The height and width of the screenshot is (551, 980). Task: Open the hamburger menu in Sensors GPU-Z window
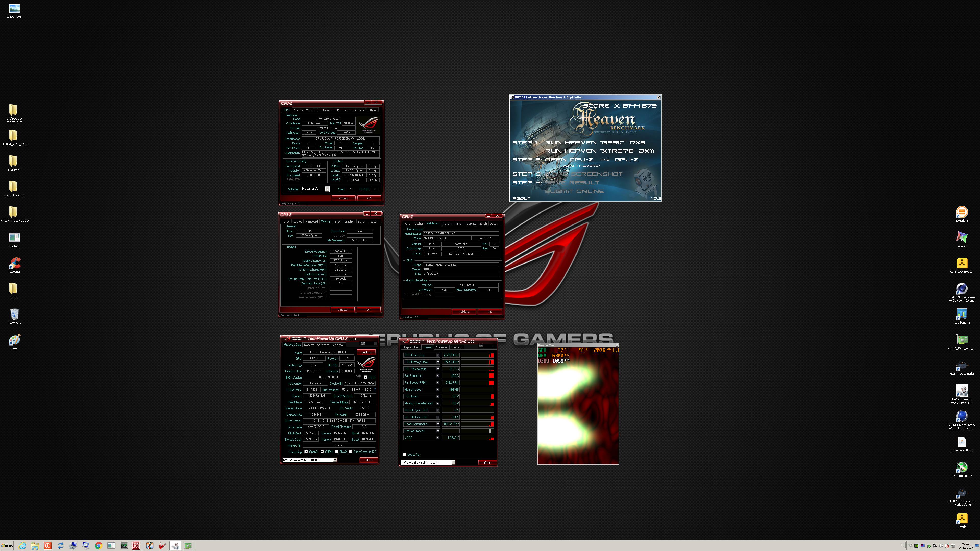point(494,346)
